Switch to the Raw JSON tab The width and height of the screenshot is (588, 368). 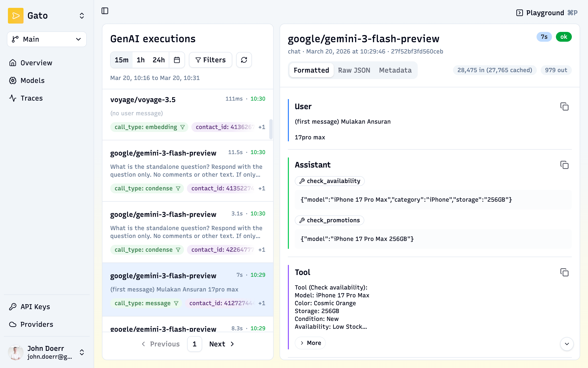click(354, 70)
